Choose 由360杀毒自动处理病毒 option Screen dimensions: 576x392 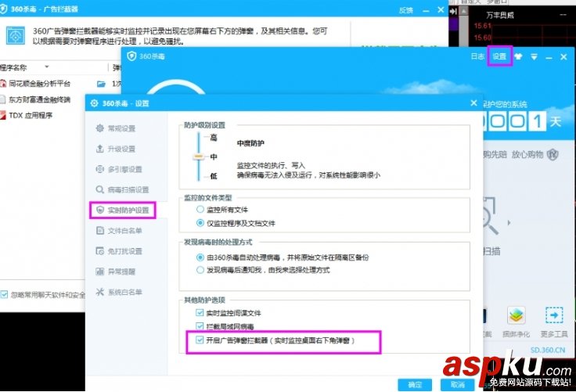point(200,257)
